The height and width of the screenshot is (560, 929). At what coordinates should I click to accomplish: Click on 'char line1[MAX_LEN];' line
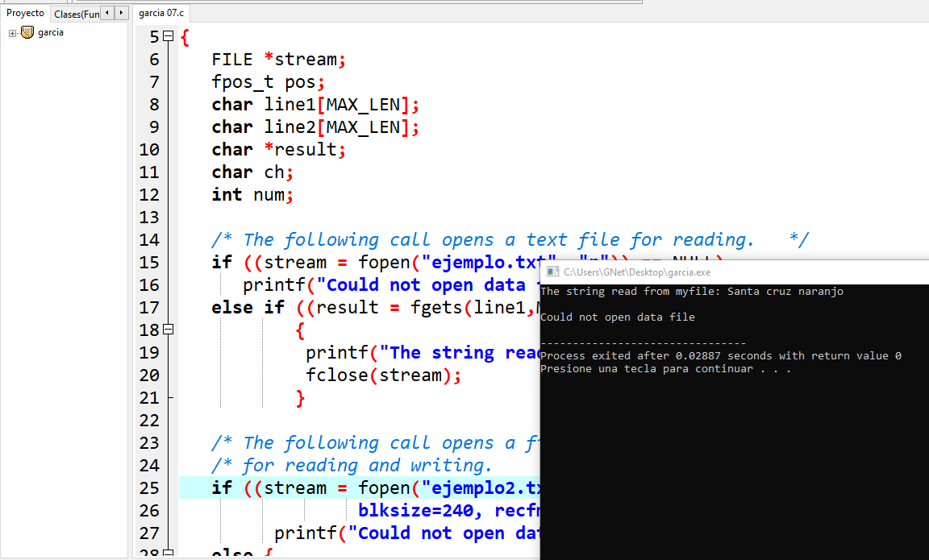click(315, 105)
